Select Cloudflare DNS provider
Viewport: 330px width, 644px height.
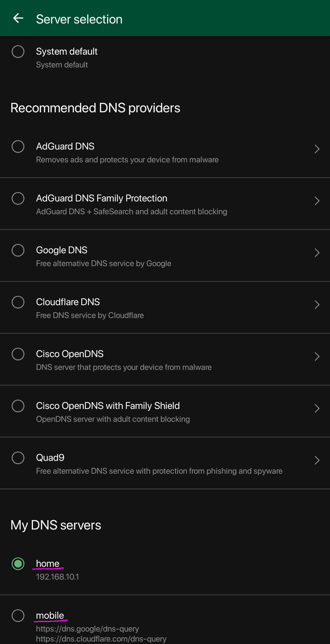(x=18, y=302)
